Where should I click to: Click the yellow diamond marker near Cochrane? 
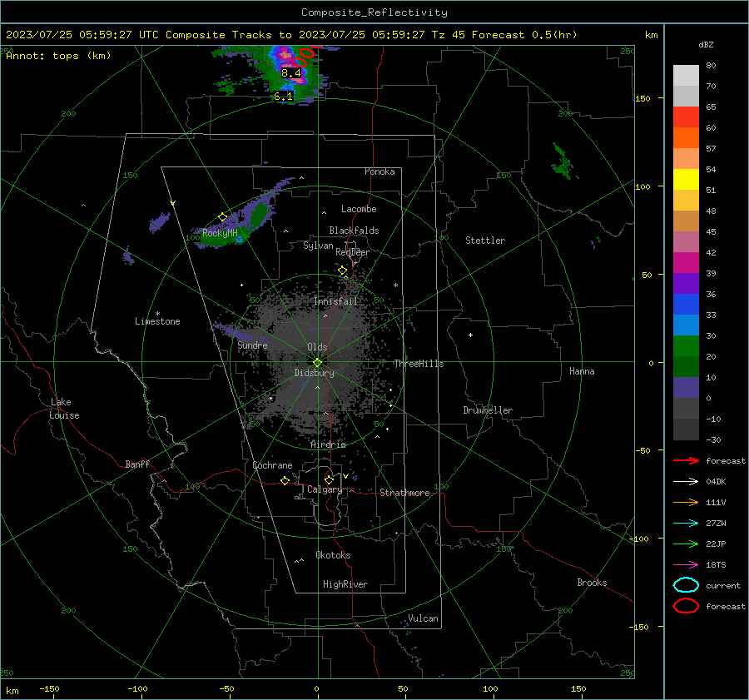click(x=285, y=480)
